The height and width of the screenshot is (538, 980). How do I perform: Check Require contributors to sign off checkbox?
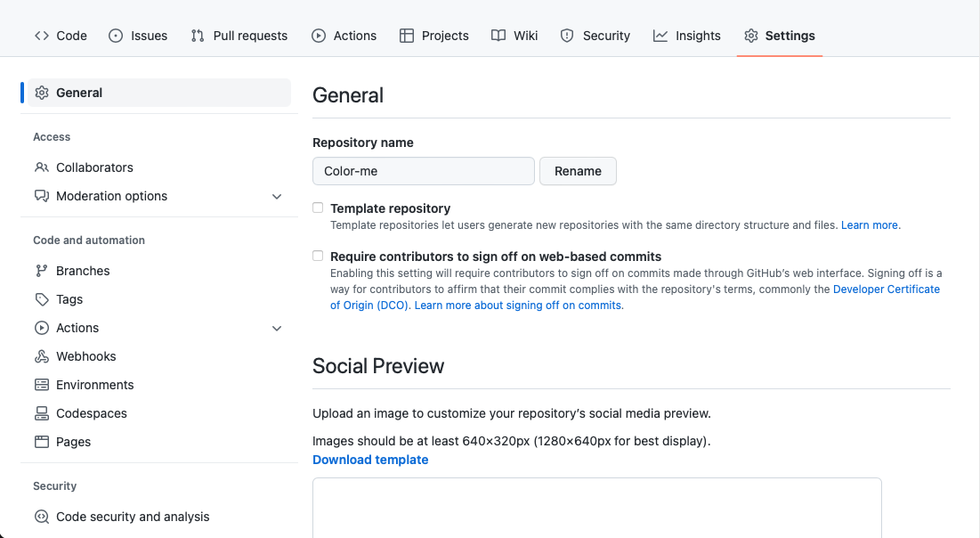pyautogui.click(x=318, y=256)
